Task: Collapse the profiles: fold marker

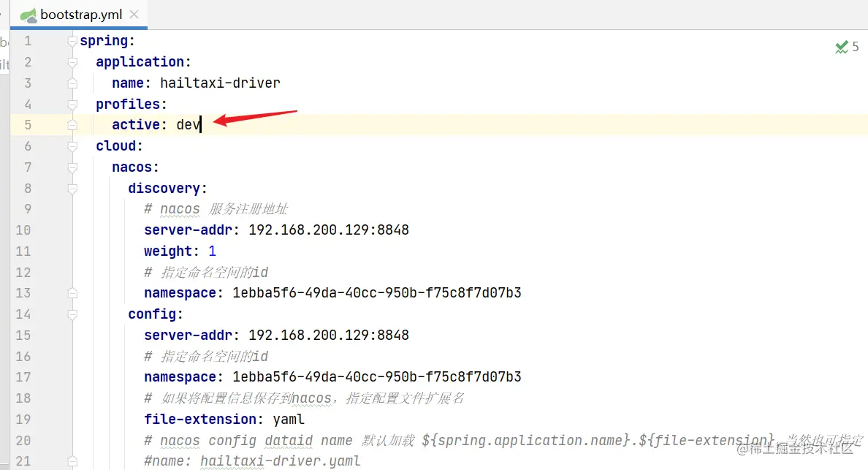Action: pos(72,104)
